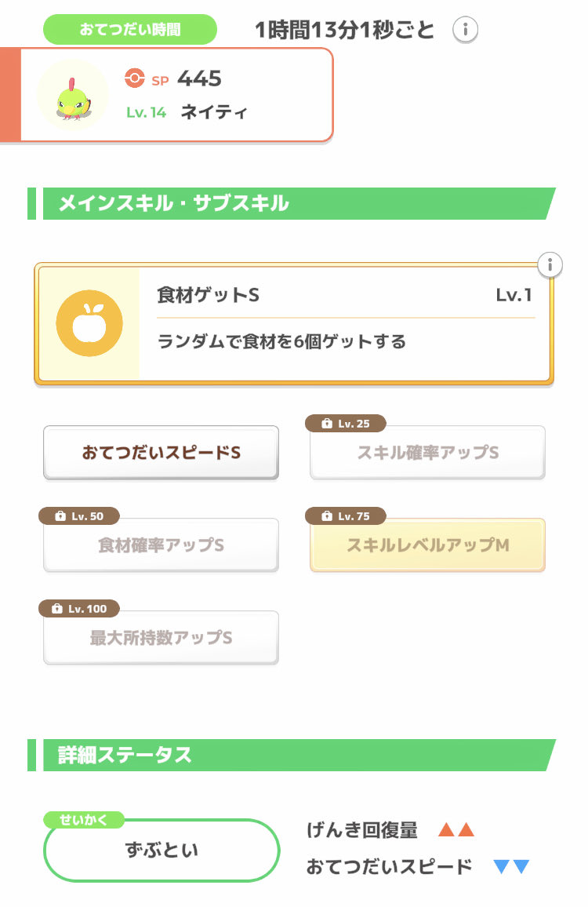The height and width of the screenshot is (907, 588).
Task: Tap the Natu Pokémon portrait
Action: pos(72,95)
